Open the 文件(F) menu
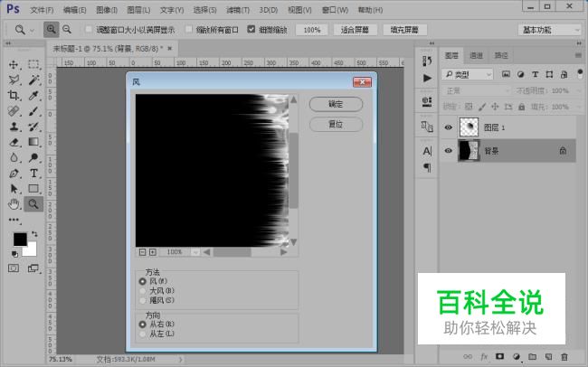This screenshot has height=367, width=588. (42, 10)
